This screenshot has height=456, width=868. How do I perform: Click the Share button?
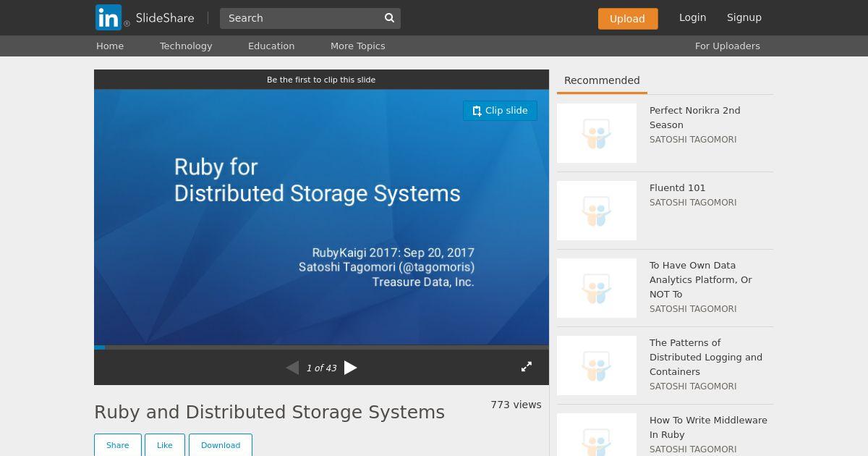pyautogui.click(x=118, y=445)
